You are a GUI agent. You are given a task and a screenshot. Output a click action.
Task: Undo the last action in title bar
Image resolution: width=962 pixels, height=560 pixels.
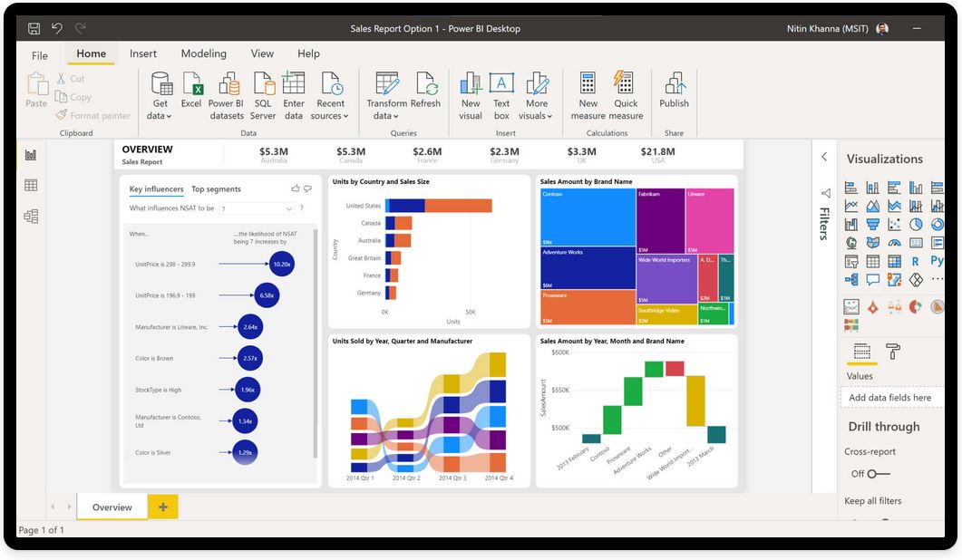57,28
